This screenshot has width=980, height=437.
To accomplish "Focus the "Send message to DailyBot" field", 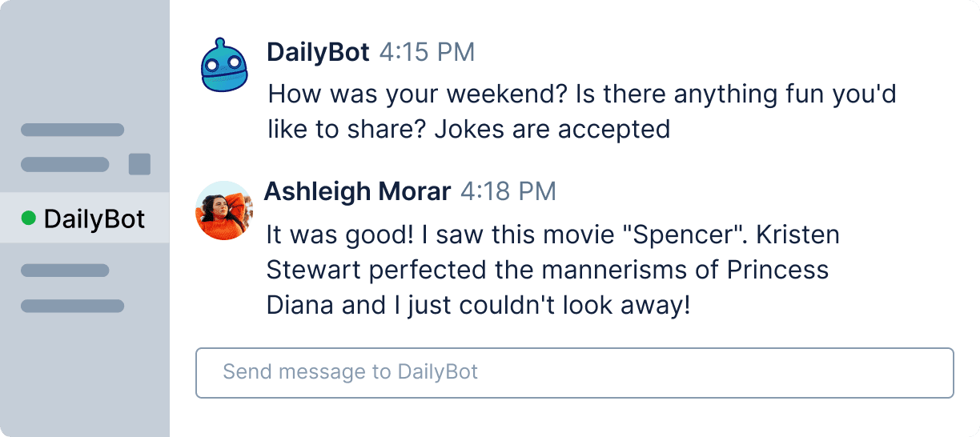I will (x=574, y=372).
